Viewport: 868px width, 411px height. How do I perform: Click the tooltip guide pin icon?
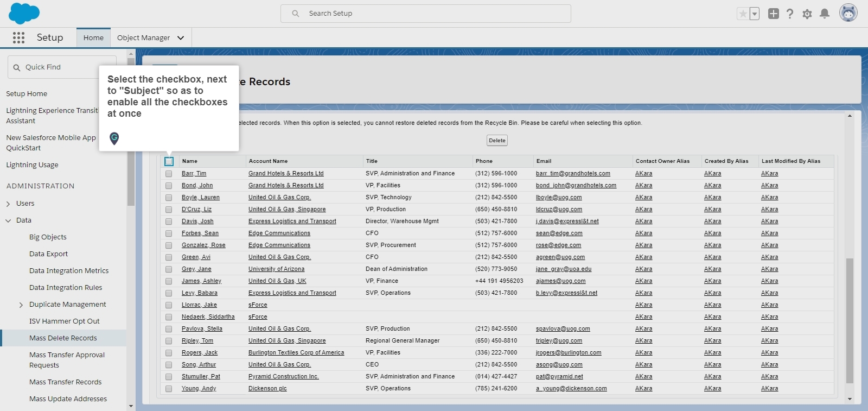[x=114, y=138]
